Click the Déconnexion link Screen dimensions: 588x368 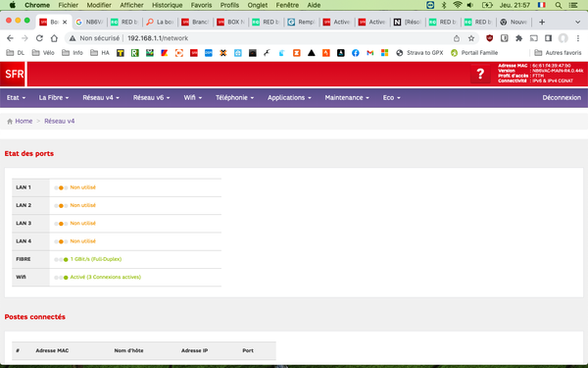[562, 97]
